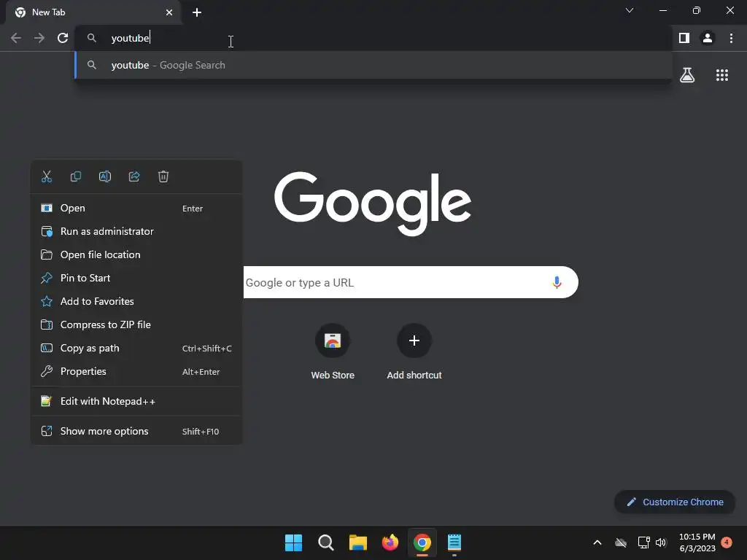The height and width of the screenshot is (560, 747).
Task: Click the Chrome forward arrow
Action: click(39, 38)
